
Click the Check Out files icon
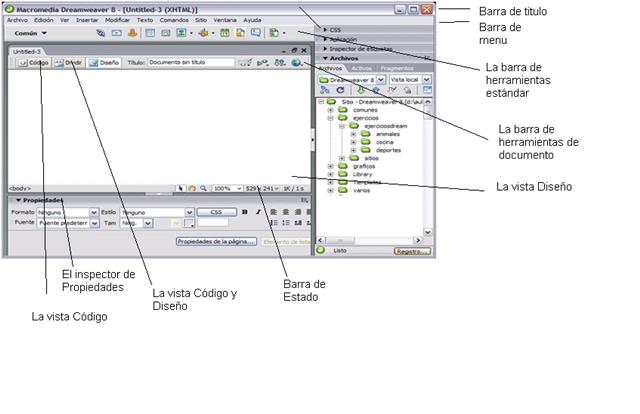pos(392,90)
